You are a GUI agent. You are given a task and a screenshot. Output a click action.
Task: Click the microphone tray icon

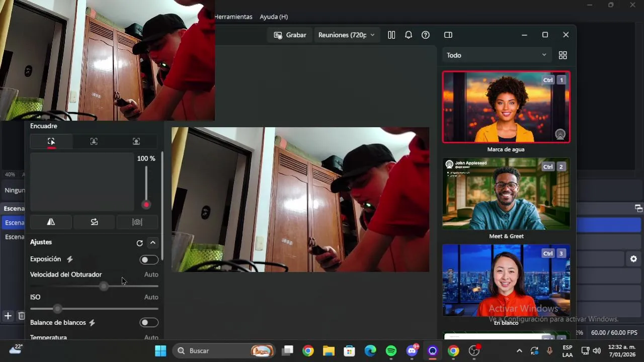point(549,351)
